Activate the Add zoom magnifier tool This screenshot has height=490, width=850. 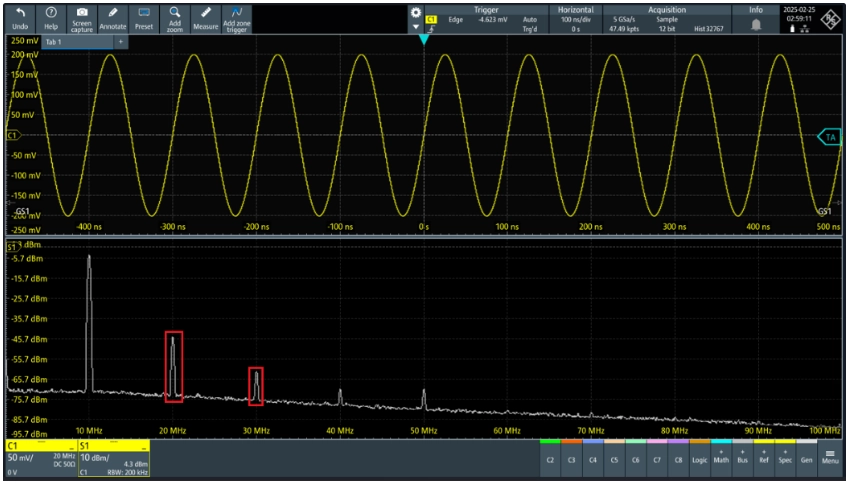pyautogui.click(x=175, y=16)
